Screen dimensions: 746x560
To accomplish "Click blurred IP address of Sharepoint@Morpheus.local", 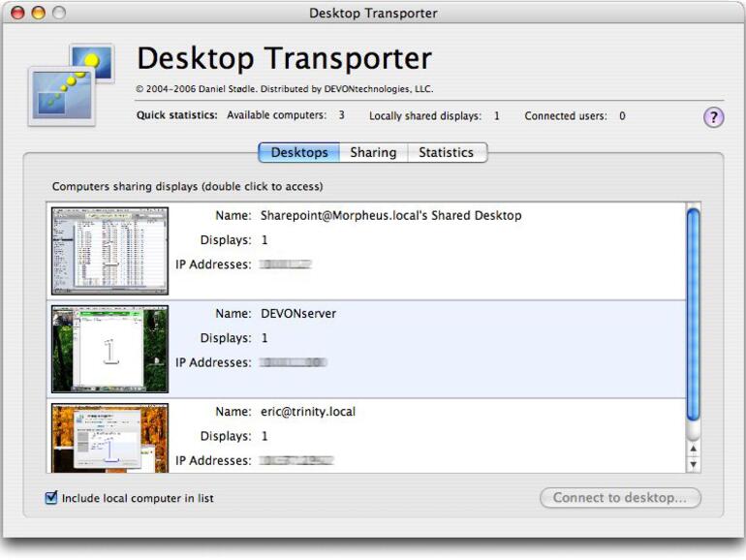I will (x=286, y=264).
